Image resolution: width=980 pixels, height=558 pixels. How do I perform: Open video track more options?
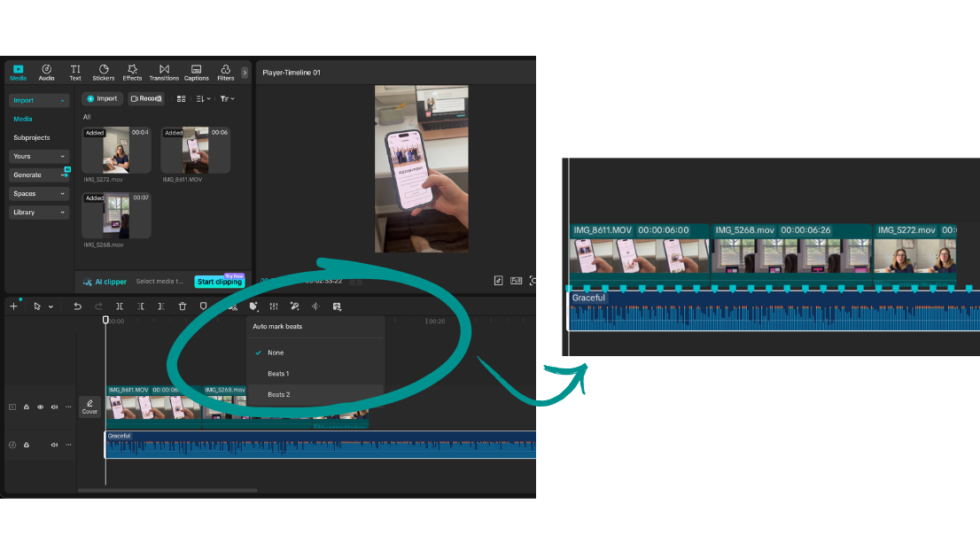[x=68, y=407]
